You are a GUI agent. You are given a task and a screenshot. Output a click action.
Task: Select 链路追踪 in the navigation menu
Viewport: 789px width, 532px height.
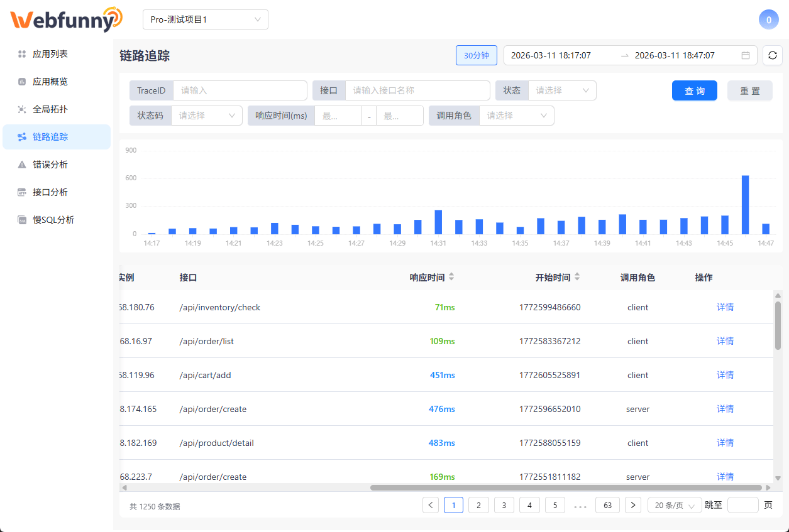[56, 136]
